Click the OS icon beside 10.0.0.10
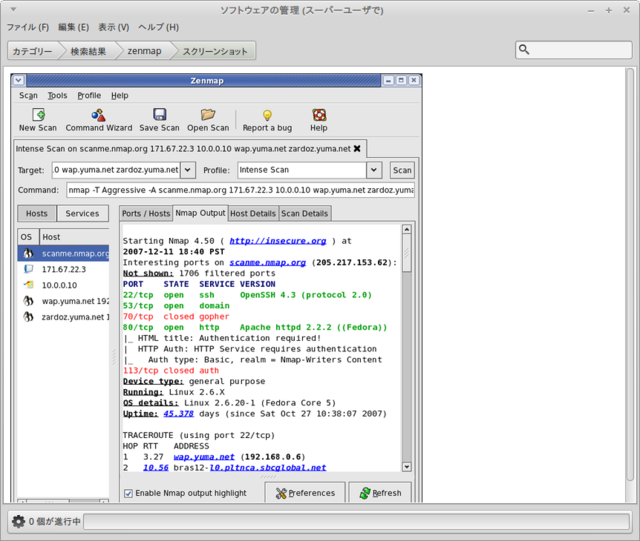 (29, 285)
